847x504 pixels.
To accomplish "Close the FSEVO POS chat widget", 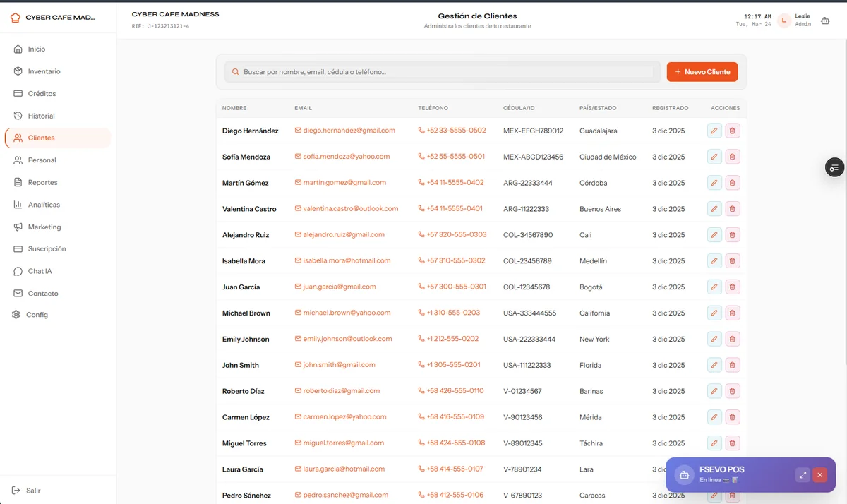I will pos(819,475).
